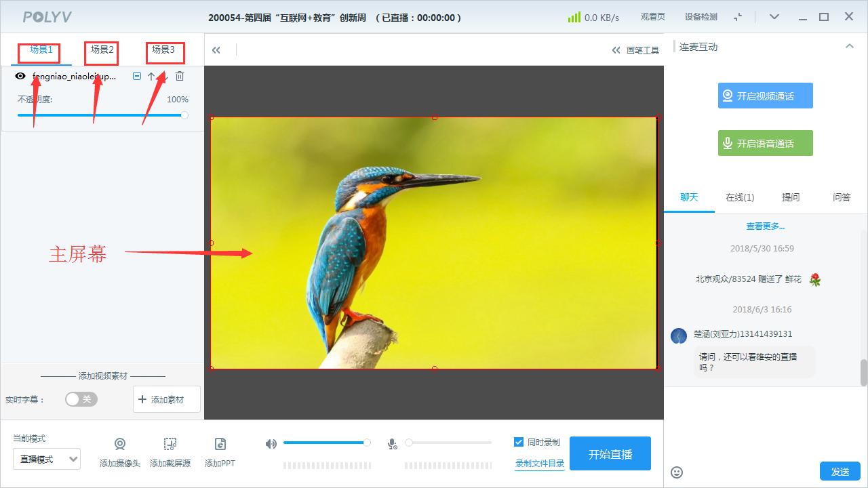The image size is (868, 488).
Task: Click the flower gift icon in chat
Action: [815, 279]
